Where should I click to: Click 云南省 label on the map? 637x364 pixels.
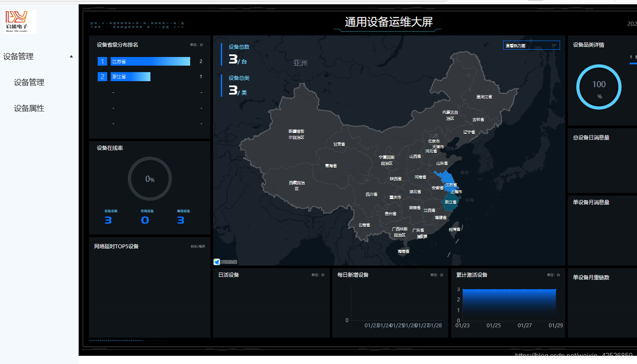364,225
